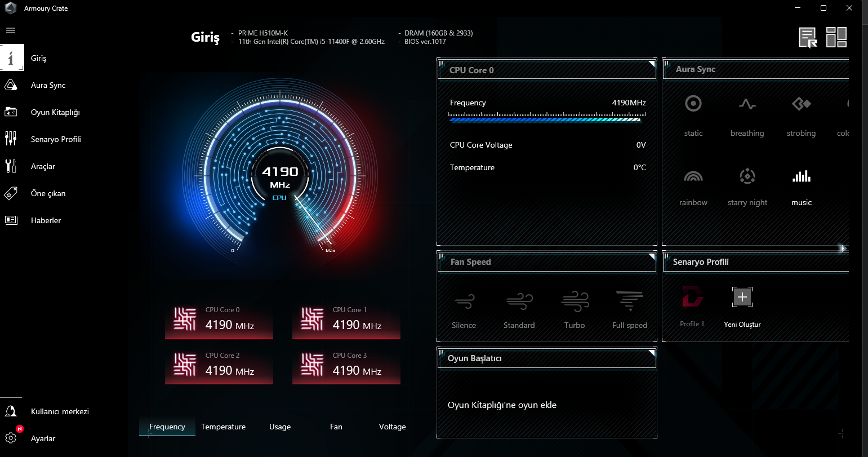Click the 'Temperature' row in CPU Core 0

[x=547, y=167]
